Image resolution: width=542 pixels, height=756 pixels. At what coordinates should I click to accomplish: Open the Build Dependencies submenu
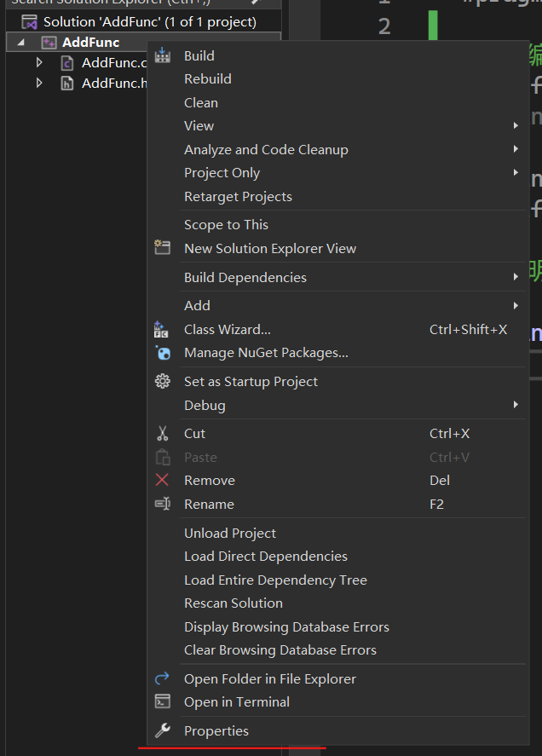click(x=245, y=277)
